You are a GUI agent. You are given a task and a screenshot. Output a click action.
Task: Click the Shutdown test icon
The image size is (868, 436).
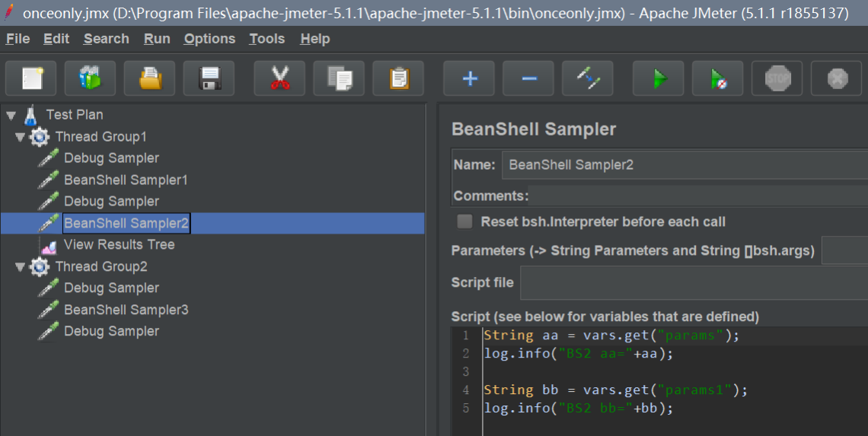837,78
